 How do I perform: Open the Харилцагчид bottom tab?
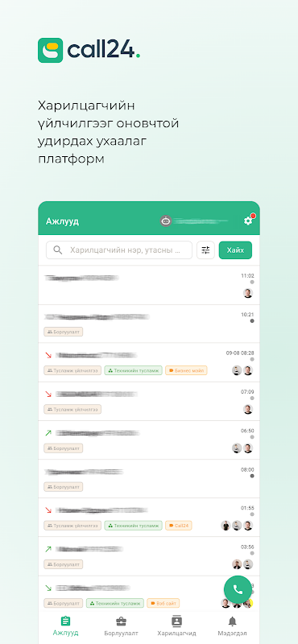pyautogui.click(x=176, y=626)
